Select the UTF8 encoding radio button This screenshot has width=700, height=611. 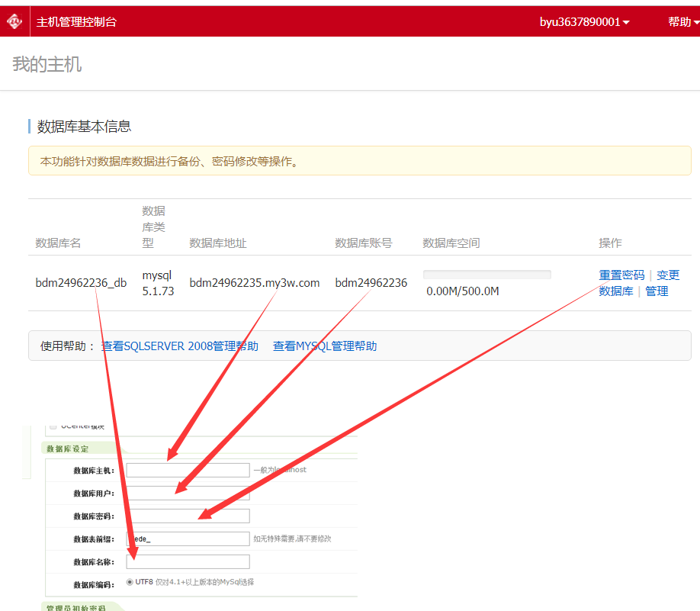point(130,583)
